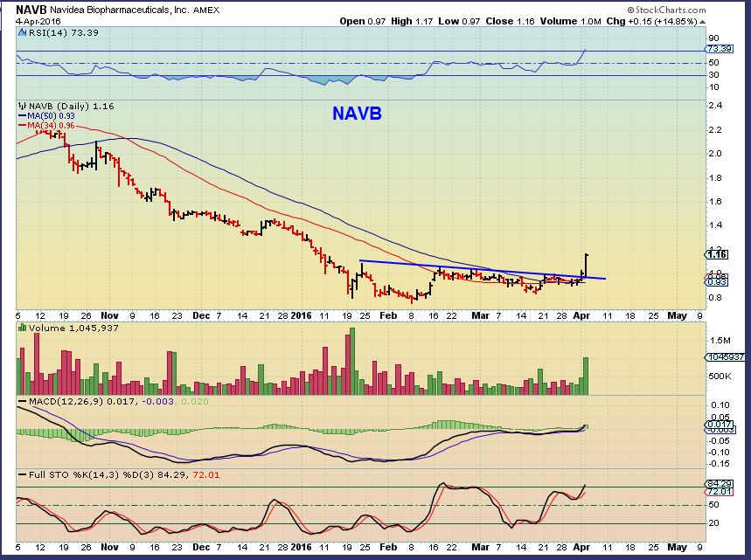Click the Volume 1,045,937 panel label

pyautogui.click(x=73, y=328)
